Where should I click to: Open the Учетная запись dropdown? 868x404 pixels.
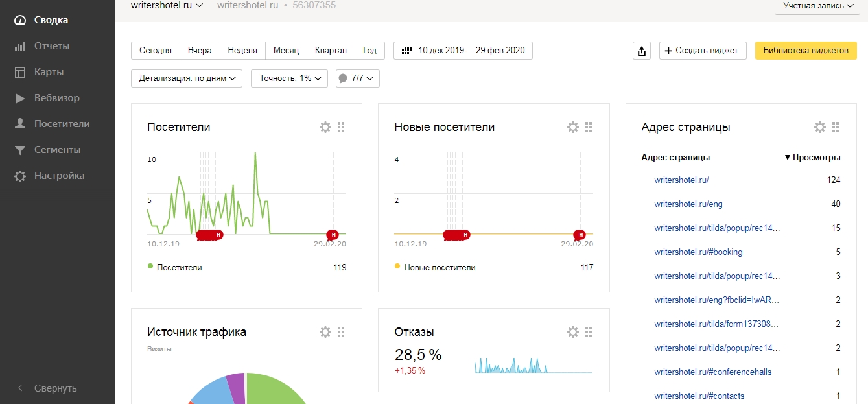[x=818, y=6]
